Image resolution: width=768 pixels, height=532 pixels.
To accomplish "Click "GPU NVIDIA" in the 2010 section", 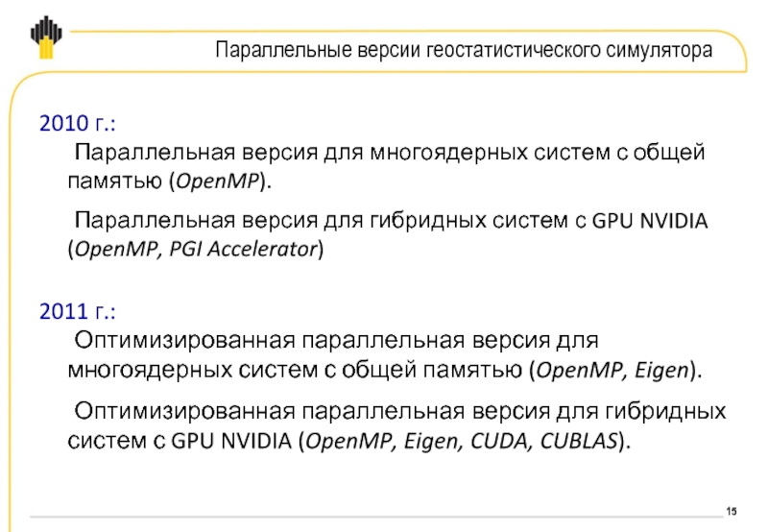I will (x=650, y=221).
